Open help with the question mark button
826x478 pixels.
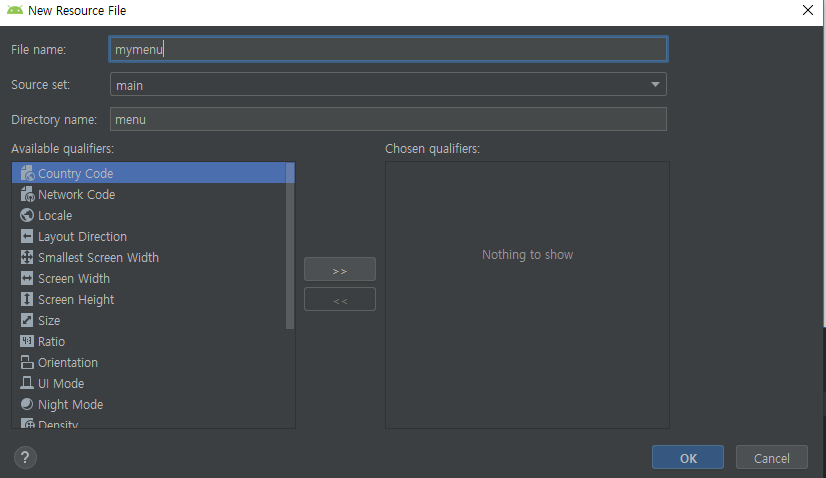coord(25,457)
